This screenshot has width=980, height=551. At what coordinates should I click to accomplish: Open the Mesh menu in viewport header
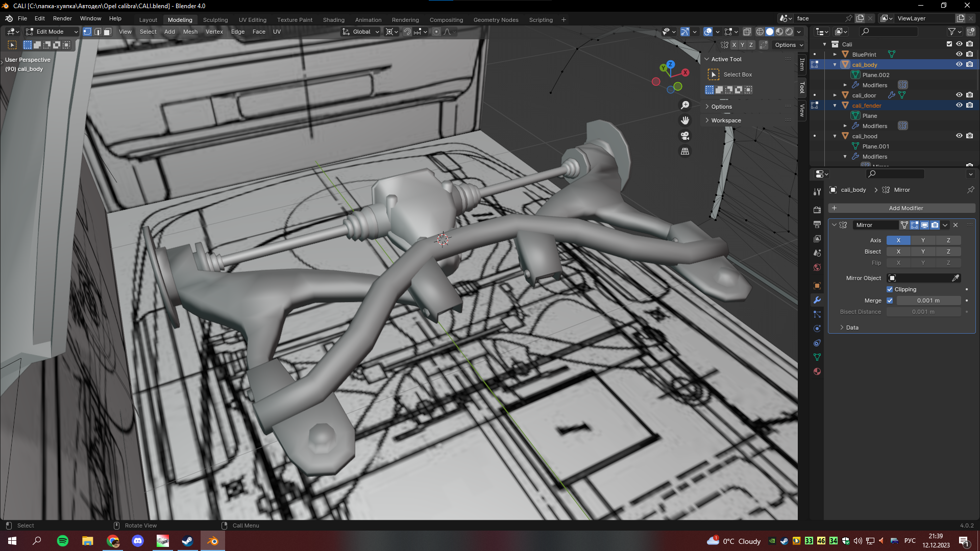[190, 32]
